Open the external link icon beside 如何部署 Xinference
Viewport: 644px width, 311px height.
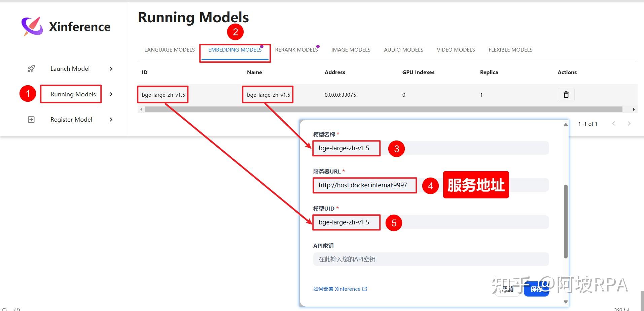(365, 289)
